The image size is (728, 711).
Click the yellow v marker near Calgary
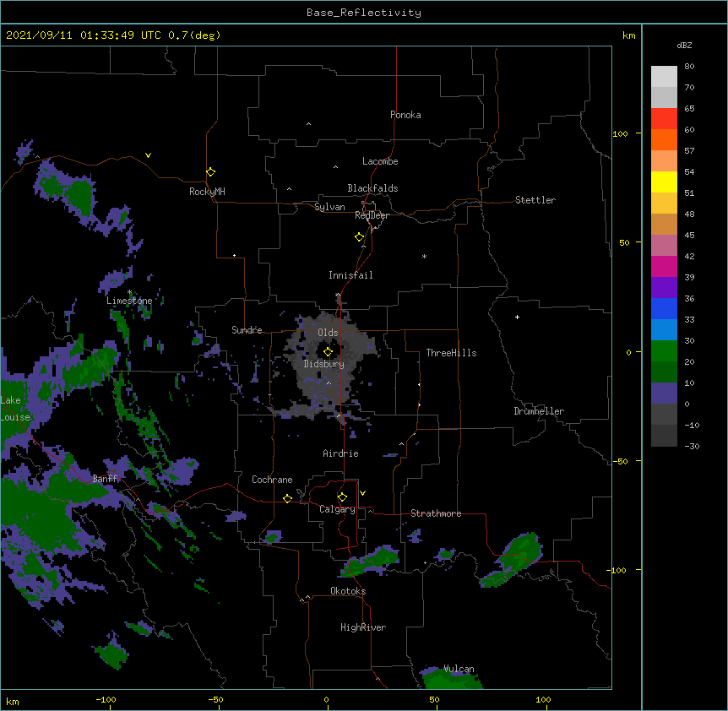pos(362,493)
